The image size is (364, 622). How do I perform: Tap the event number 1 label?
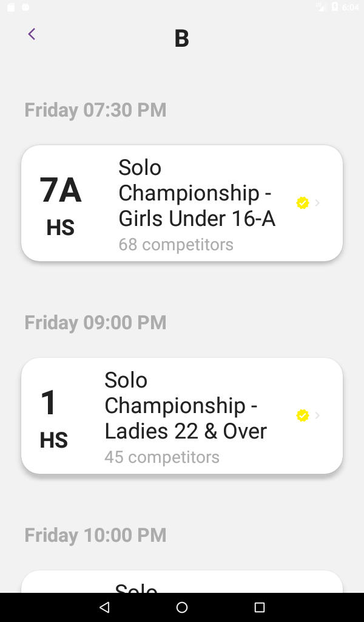pos(49,403)
